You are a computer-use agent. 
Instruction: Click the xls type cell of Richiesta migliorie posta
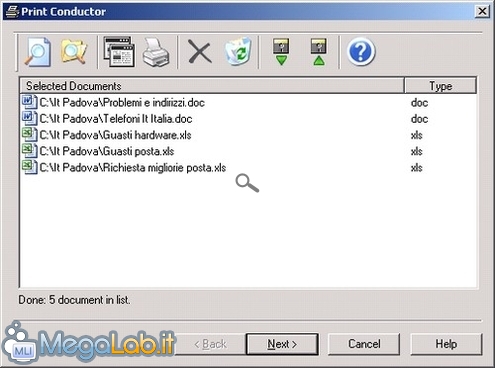tap(417, 167)
